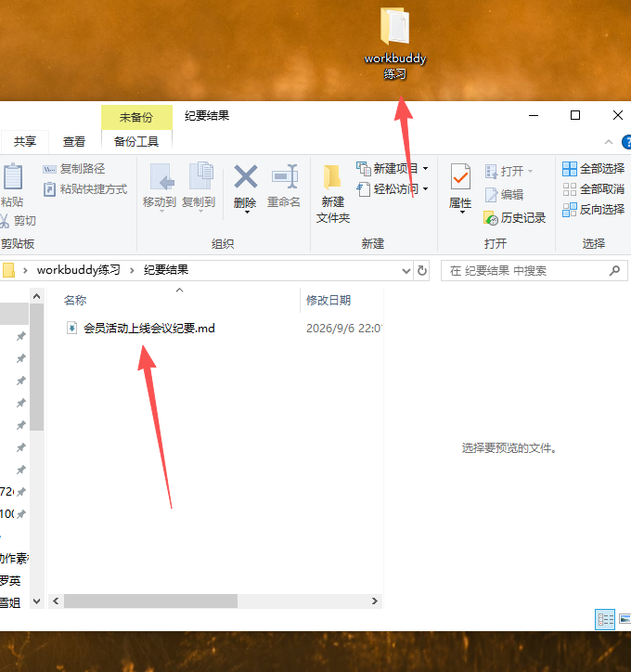This screenshot has width=631, height=672.
Task: Click 纪要结果 in the address path
Action: (x=166, y=270)
